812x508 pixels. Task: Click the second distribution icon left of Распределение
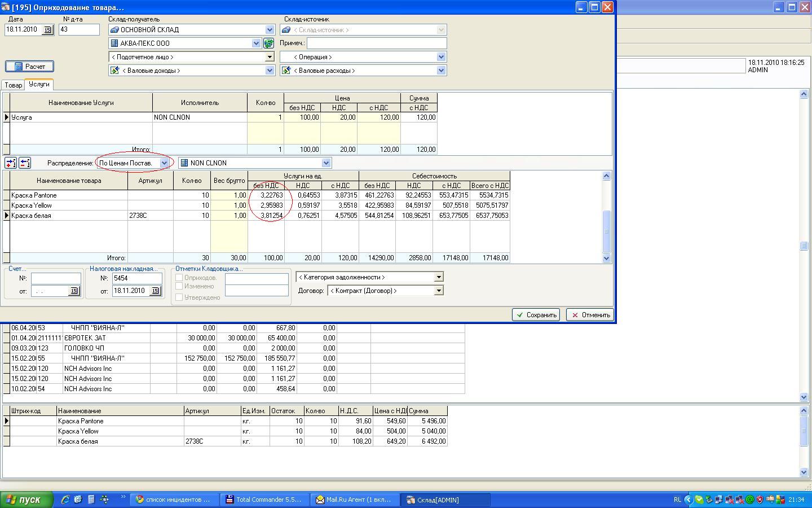[x=25, y=163]
